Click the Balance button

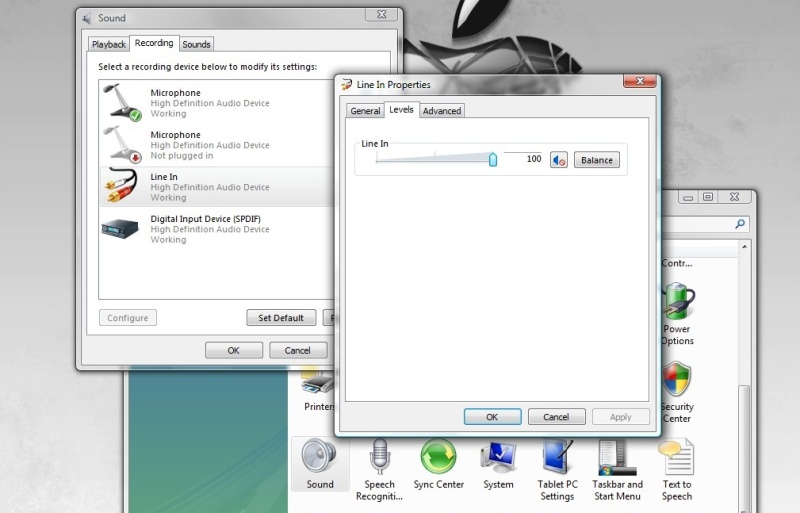[596, 160]
